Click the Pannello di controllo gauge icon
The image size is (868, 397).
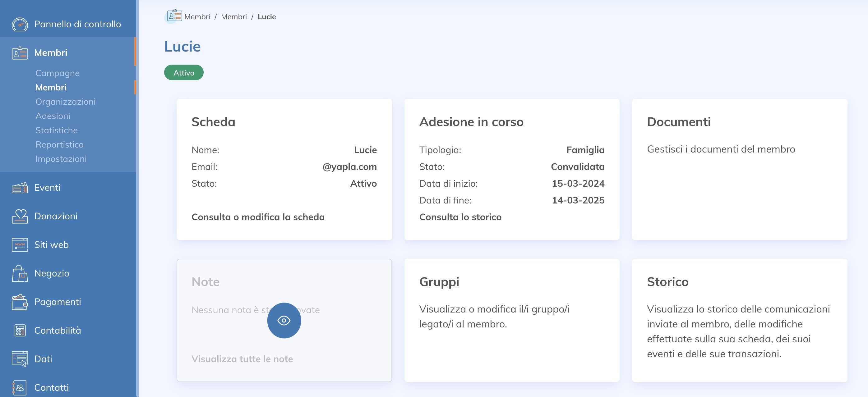point(20,24)
